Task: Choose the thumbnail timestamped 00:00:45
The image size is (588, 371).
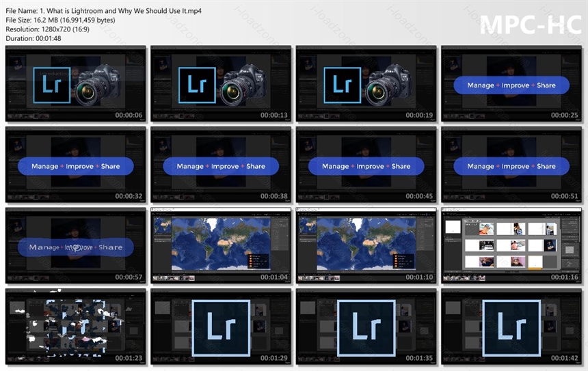Action: point(366,165)
